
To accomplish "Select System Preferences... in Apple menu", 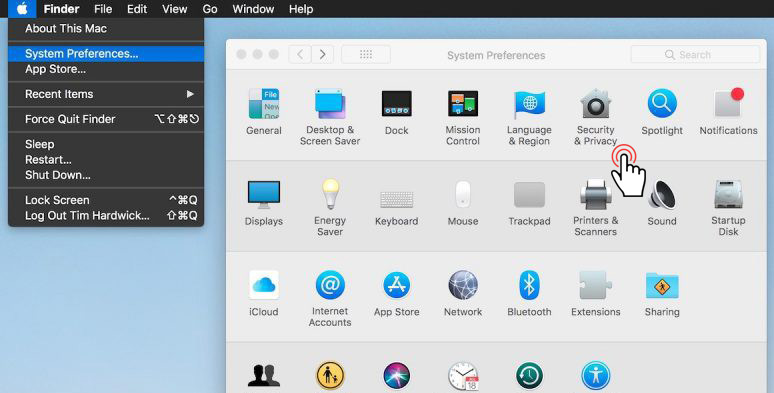I will (106, 53).
